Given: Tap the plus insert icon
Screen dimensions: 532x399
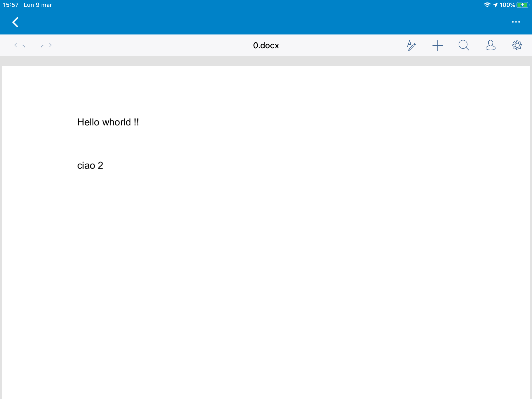Looking at the screenshot, I should click(x=438, y=46).
